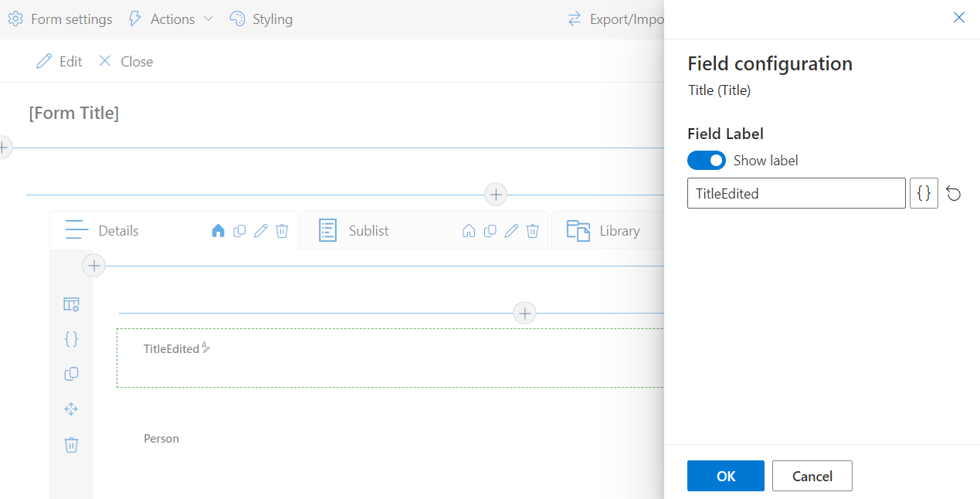Add a row using plus above TitleEdited
This screenshot has width=980, height=499.
coord(525,313)
